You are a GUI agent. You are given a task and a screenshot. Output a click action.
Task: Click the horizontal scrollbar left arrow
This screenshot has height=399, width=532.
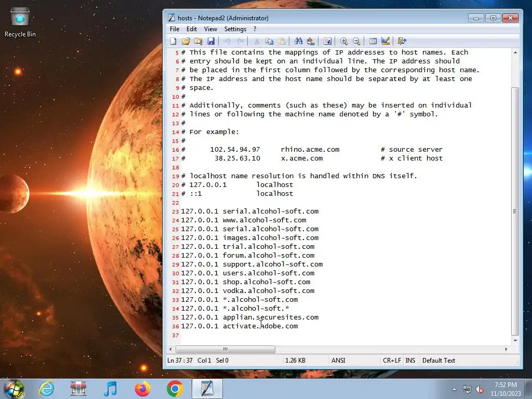(170, 349)
